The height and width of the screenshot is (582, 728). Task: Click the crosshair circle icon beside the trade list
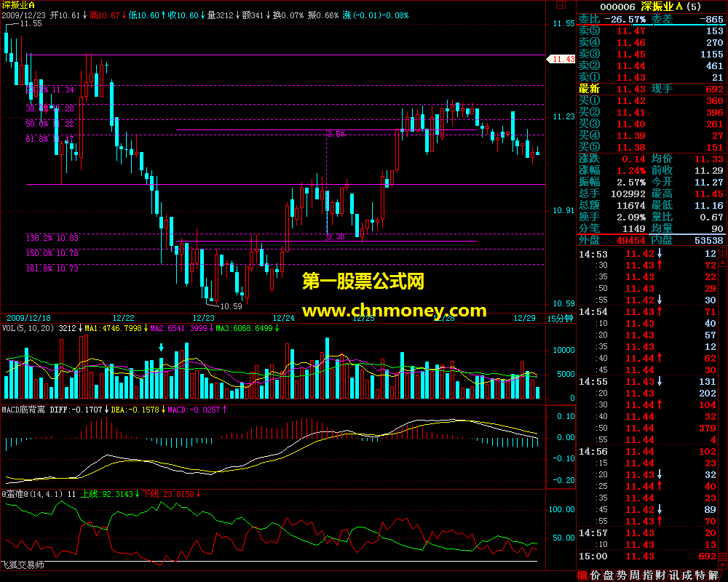(x=723, y=252)
